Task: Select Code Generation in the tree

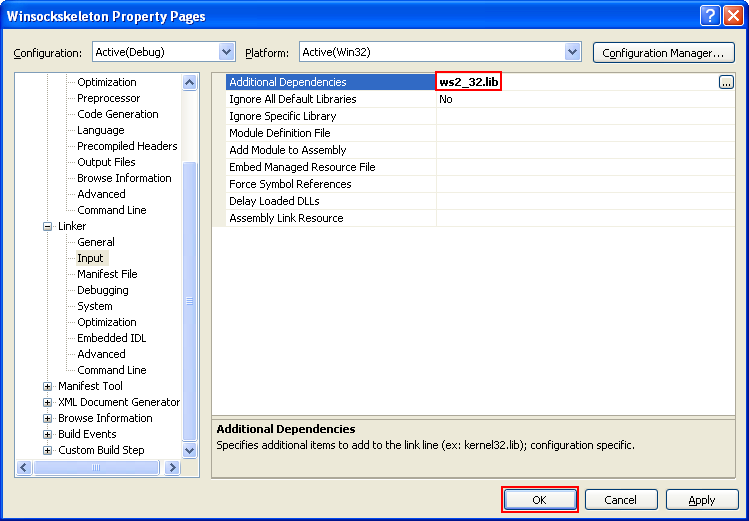Action: tap(118, 114)
